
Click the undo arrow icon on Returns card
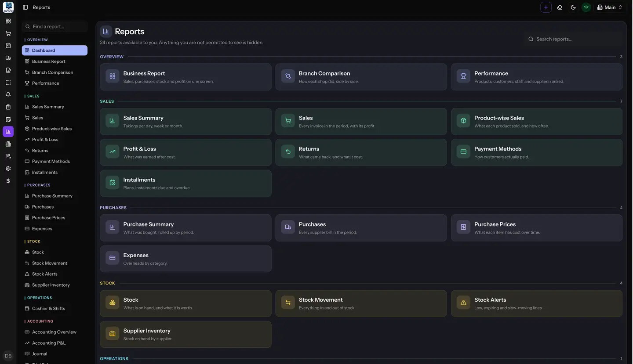tap(288, 152)
